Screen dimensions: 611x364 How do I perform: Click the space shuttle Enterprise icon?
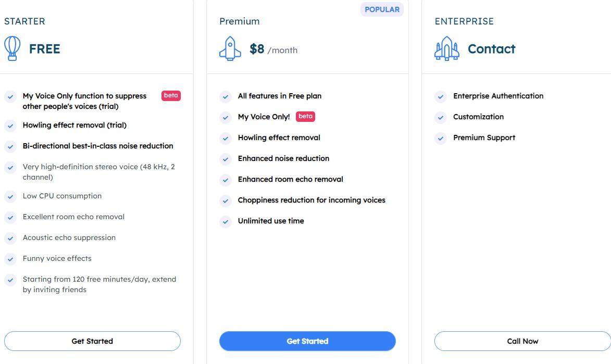coord(446,48)
